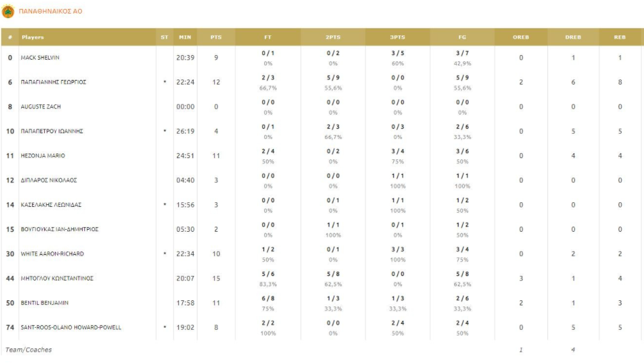Sort by the FG column header
Viewport: 644px width, 363px height.
462,37
